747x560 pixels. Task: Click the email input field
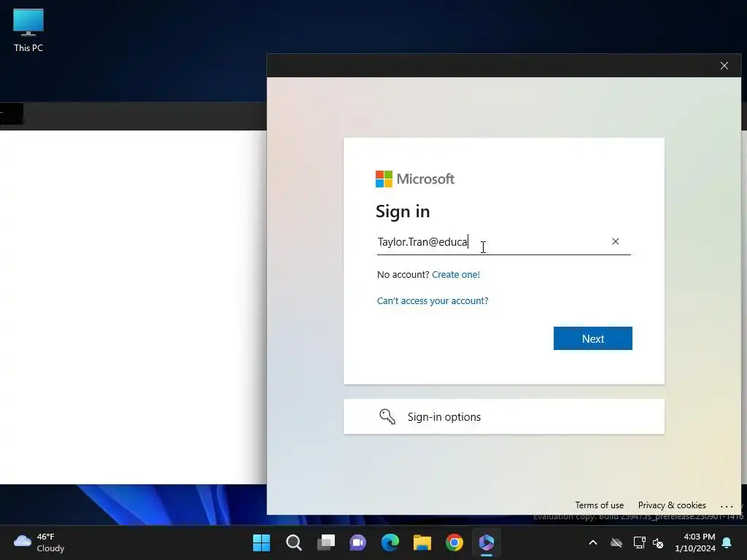503,242
